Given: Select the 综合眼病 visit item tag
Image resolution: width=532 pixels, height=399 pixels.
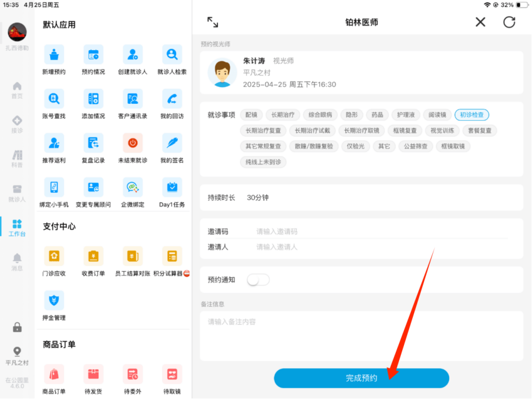Looking at the screenshot, I should coord(320,115).
